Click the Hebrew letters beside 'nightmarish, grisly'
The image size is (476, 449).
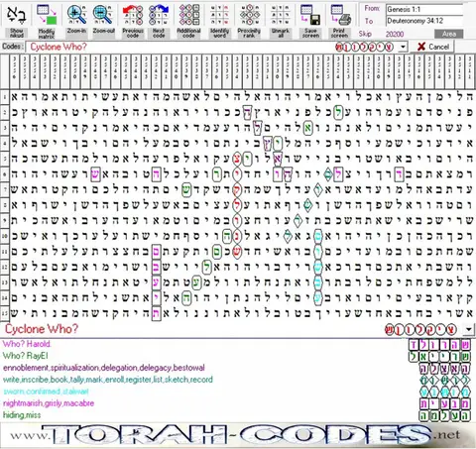(x=445, y=403)
